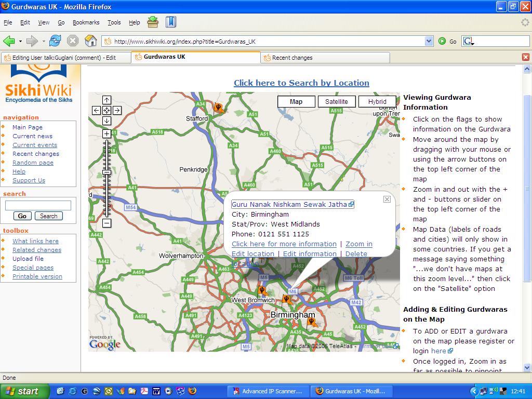Open Guru Nanak Nishkam Sewak Jatha link
The image size is (532, 399).
coord(293,204)
